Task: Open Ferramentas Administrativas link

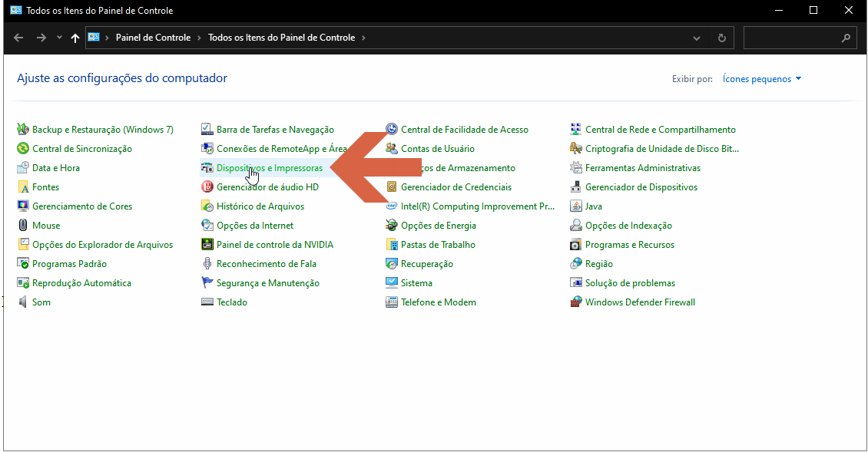Action: [643, 167]
